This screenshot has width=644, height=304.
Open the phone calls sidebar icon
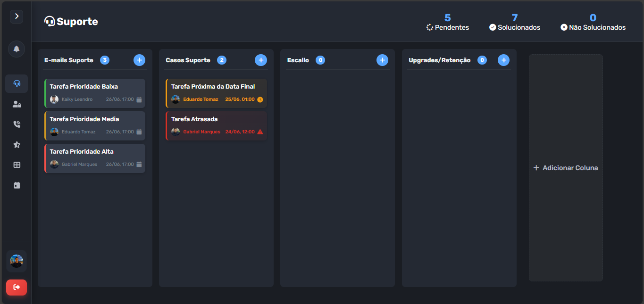click(x=17, y=124)
